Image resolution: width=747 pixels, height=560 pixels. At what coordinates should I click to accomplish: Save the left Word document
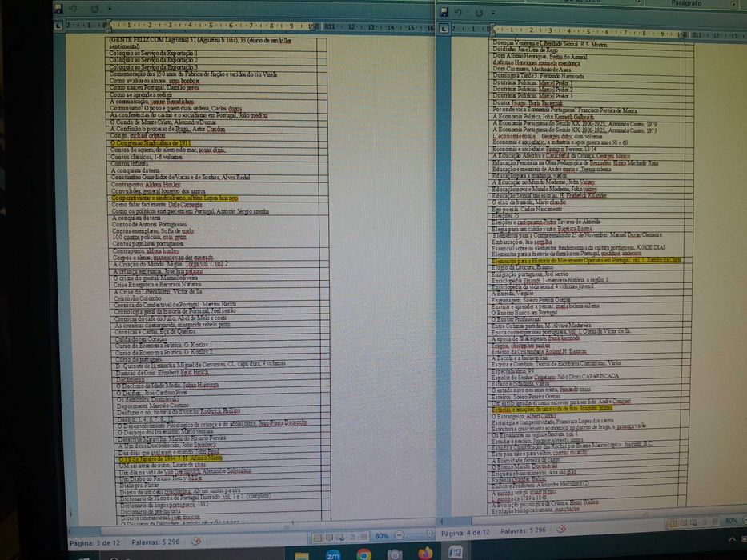[x=58, y=8]
